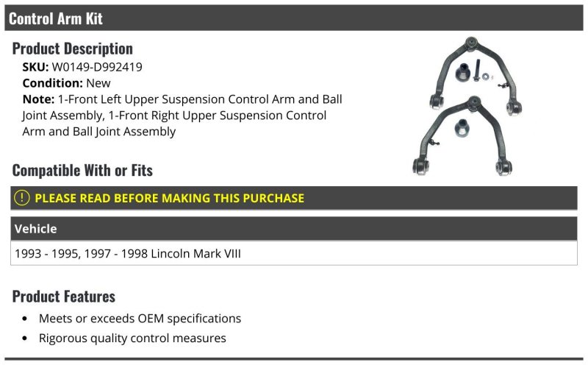Click the ball joint boot in lower photo
588x365 pixels.
click(462, 128)
